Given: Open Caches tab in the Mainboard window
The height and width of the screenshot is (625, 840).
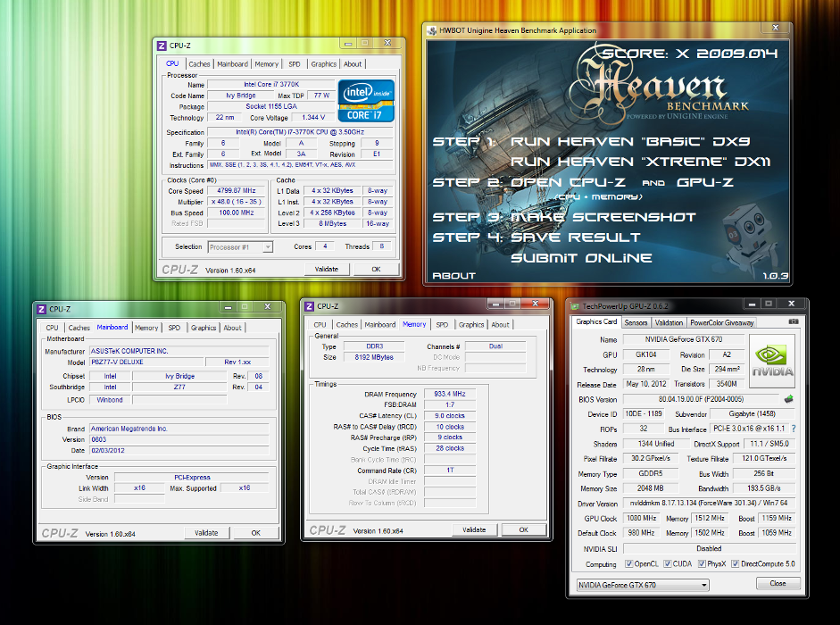Looking at the screenshot, I should pos(79,328).
